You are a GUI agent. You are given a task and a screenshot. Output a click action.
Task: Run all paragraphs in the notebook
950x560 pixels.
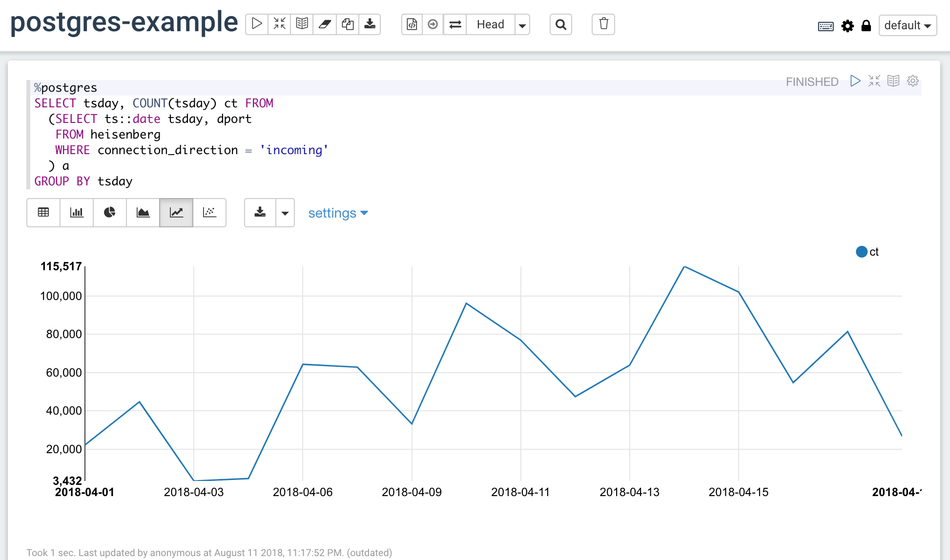tap(257, 24)
